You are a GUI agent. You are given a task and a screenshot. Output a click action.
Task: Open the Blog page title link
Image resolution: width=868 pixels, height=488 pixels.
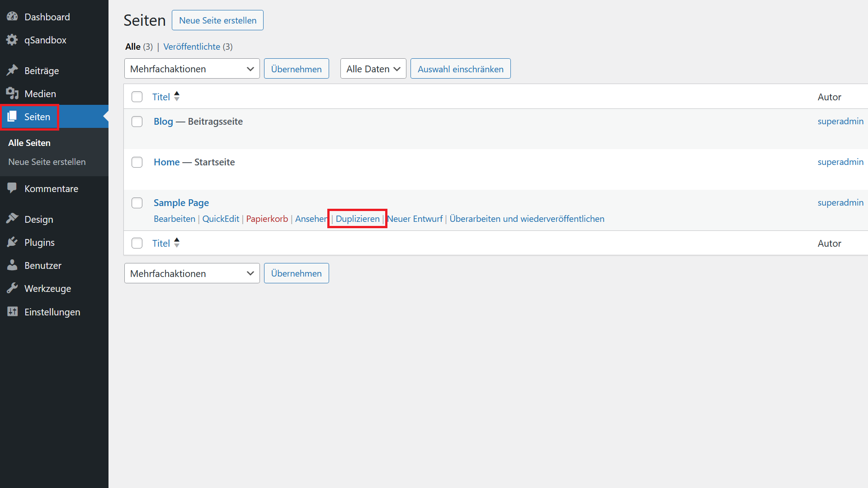click(163, 121)
